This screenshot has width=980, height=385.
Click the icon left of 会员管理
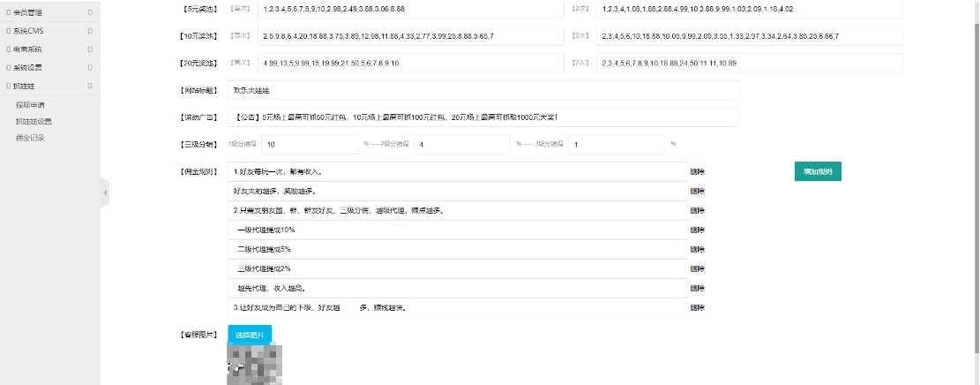tap(9, 12)
